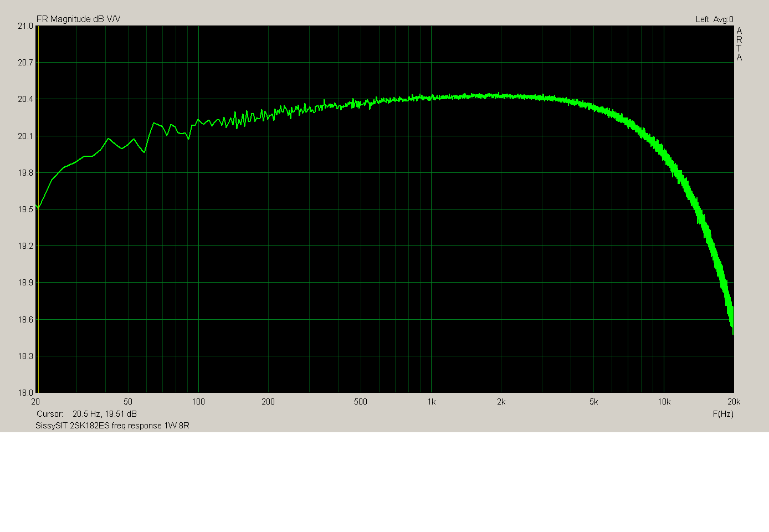Click the "500" frequency axis label

pyautogui.click(x=361, y=402)
